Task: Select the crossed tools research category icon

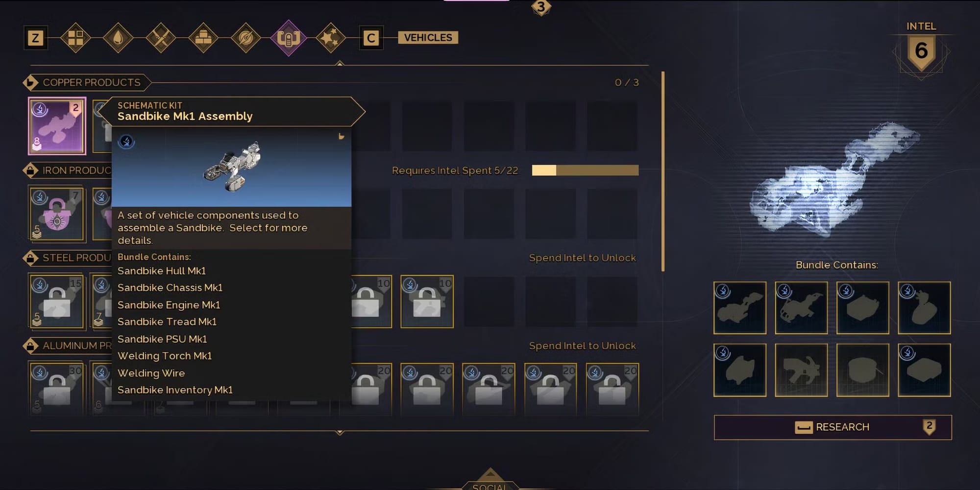Action: point(161,38)
